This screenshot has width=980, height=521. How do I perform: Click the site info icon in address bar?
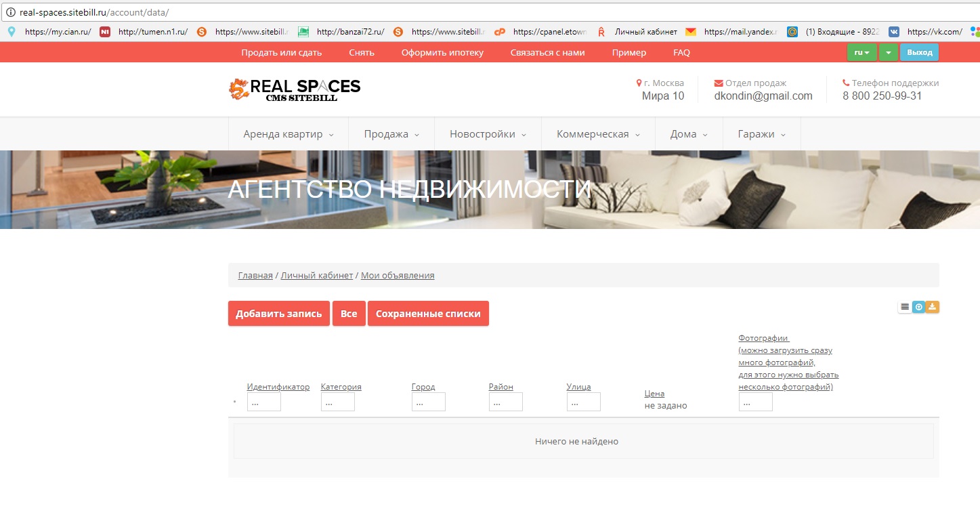[10, 12]
